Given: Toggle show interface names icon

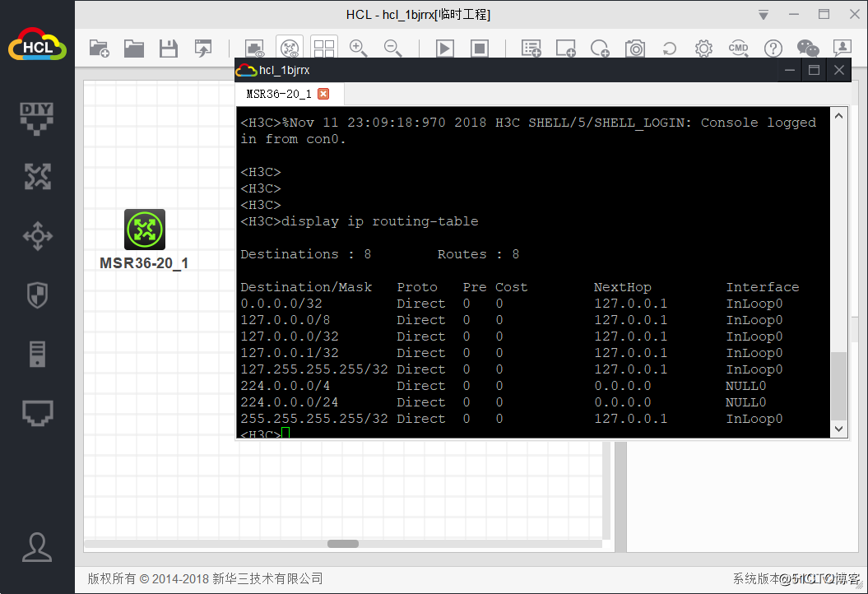Looking at the screenshot, I should point(255,49).
